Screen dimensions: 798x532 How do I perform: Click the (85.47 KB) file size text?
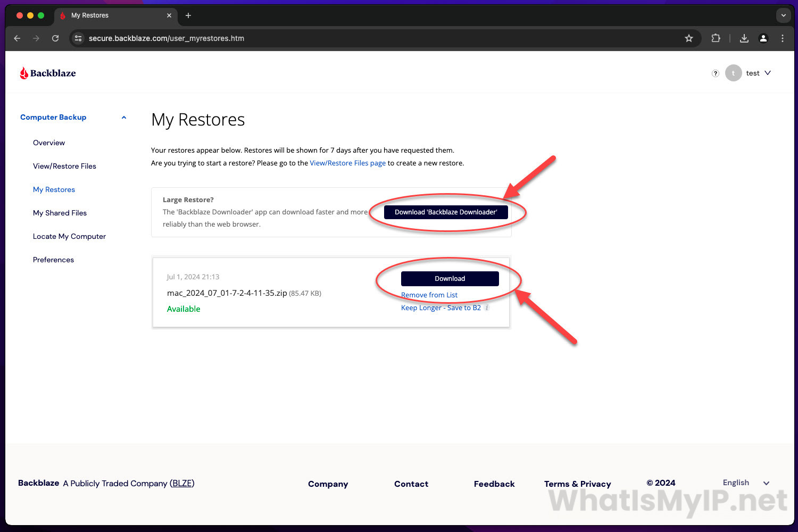point(305,294)
